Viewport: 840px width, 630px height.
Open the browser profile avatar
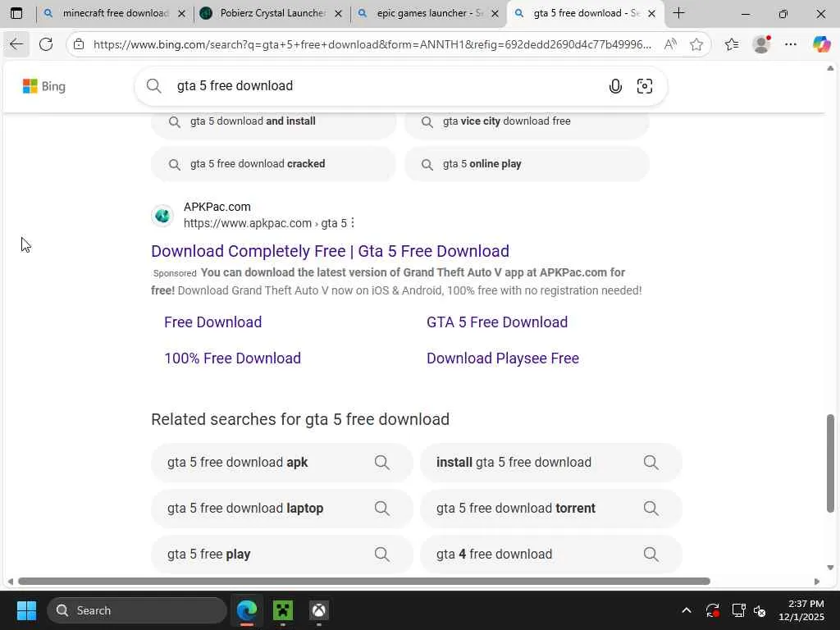[x=761, y=44]
